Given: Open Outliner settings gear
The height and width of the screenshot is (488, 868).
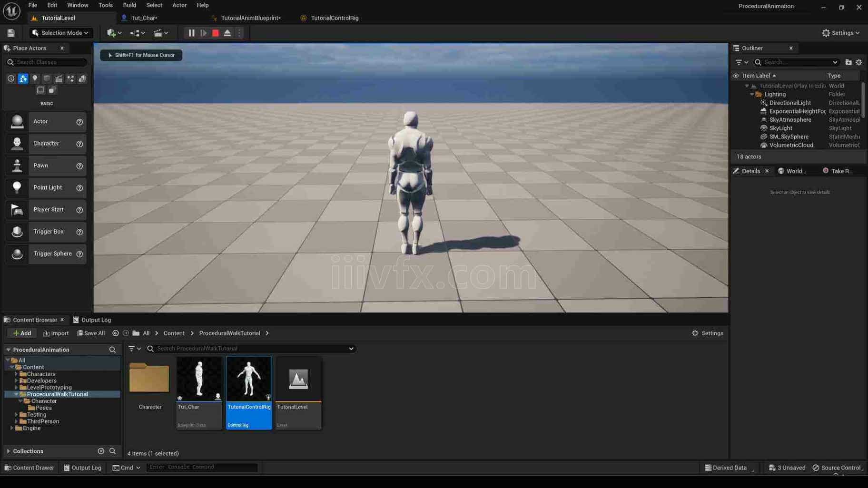Looking at the screenshot, I should coord(859,62).
